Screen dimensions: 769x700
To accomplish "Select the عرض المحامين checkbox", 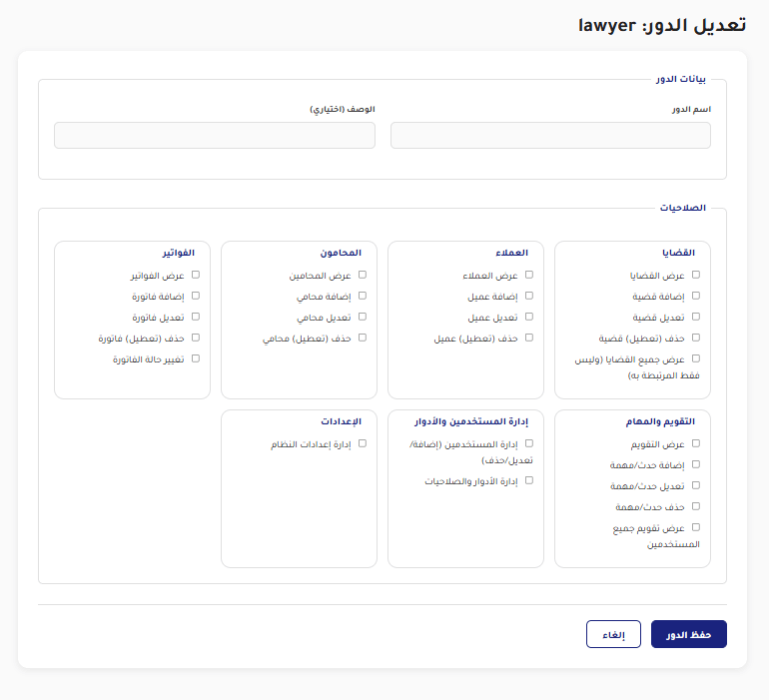I will click(x=363, y=275).
